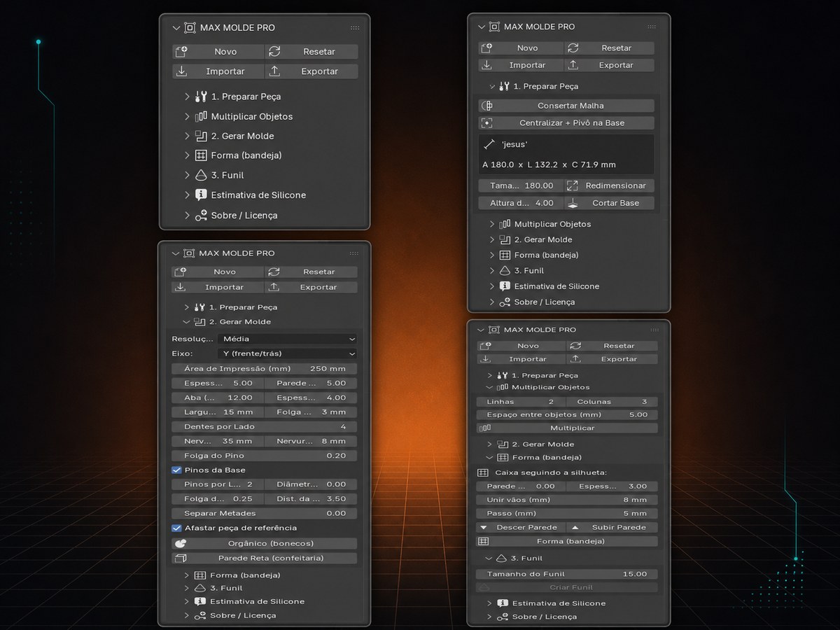Click the greyed-out Criar Funil icon

484,587
